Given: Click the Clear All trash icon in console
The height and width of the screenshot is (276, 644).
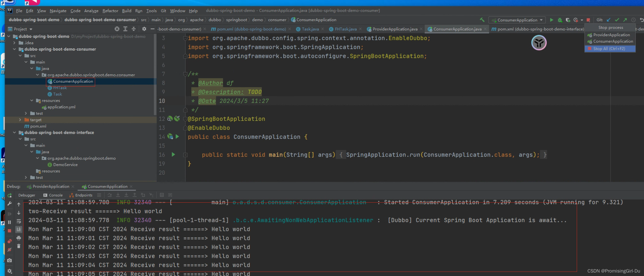Looking at the screenshot, I should (x=19, y=246).
